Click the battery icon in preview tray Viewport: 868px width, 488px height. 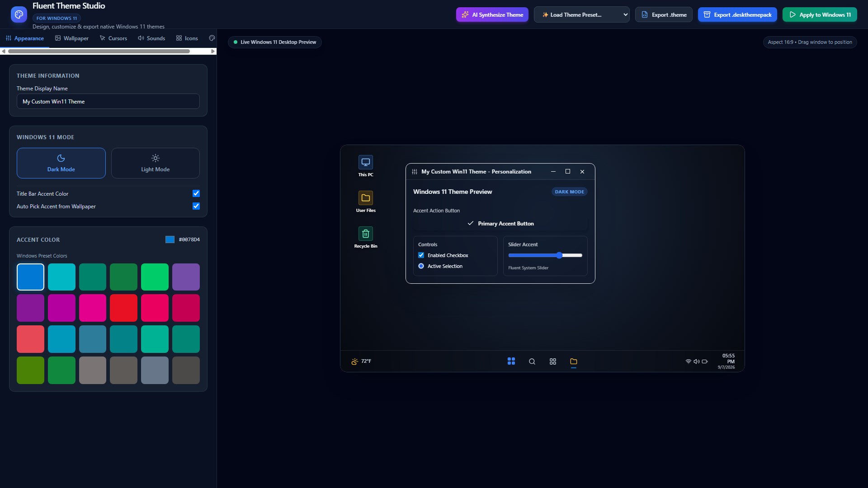[x=705, y=361]
